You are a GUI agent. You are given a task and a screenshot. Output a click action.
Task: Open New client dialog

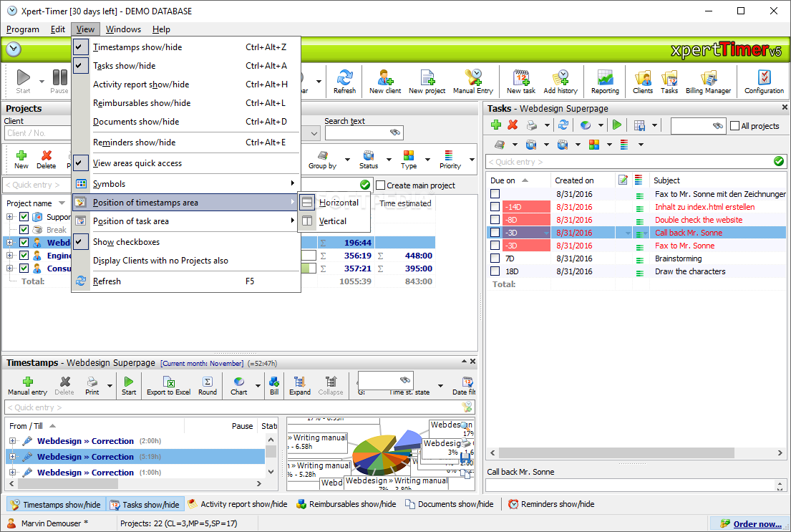point(385,81)
